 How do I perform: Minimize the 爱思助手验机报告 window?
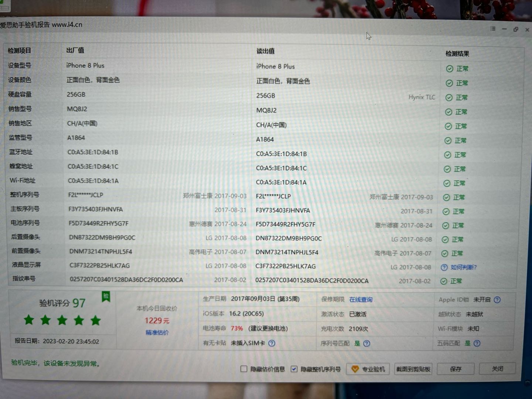pos(504,29)
